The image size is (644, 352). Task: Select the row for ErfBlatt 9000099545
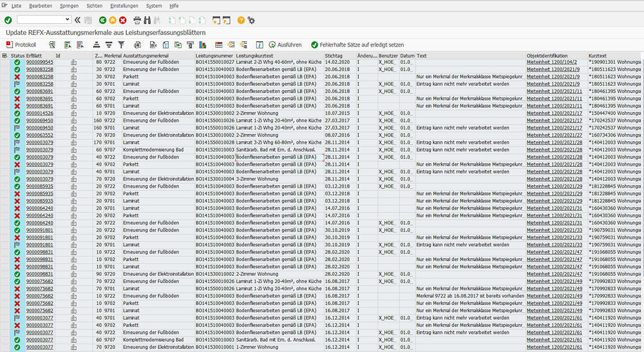(x=5, y=63)
